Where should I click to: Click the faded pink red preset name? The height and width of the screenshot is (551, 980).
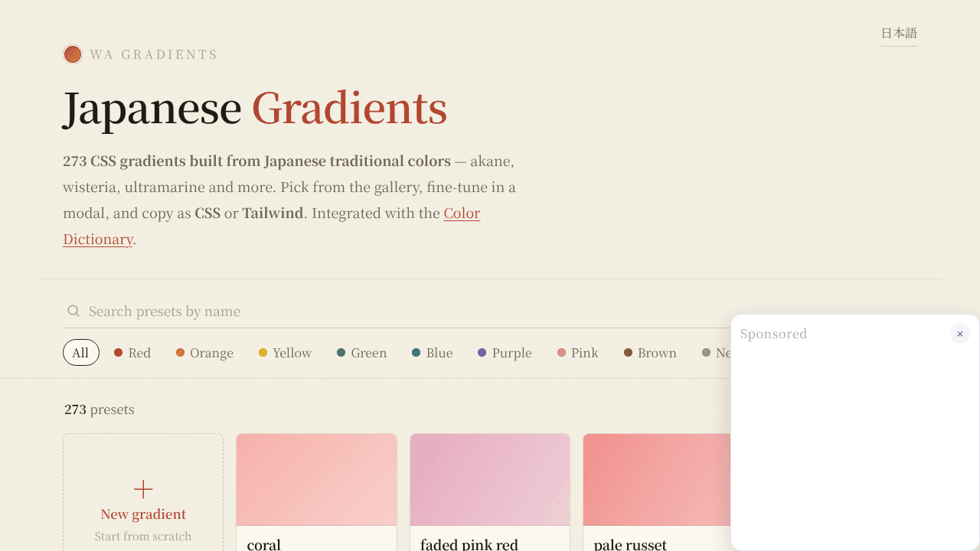point(469,544)
